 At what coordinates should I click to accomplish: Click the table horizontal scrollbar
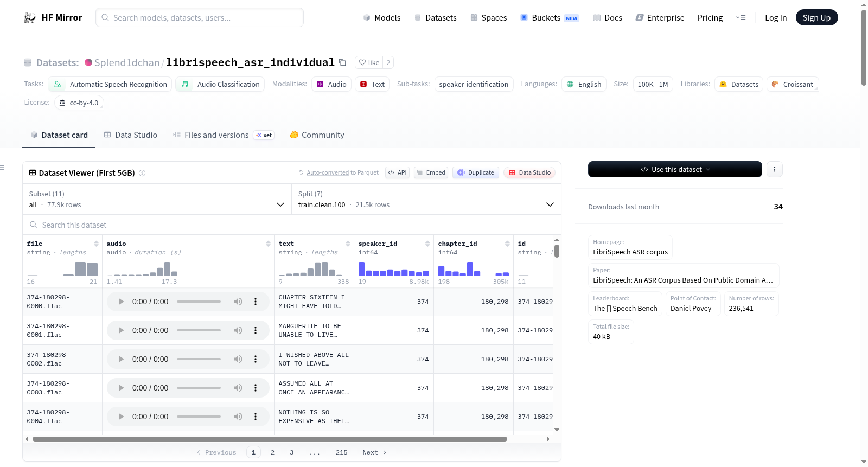pyautogui.click(x=270, y=439)
